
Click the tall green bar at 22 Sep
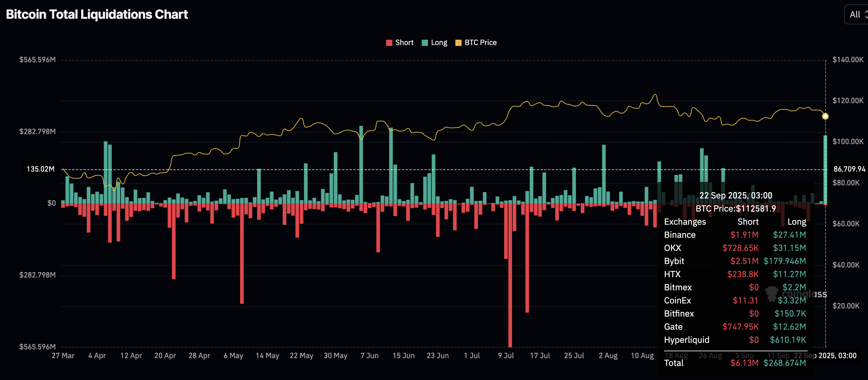tap(825, 169)
